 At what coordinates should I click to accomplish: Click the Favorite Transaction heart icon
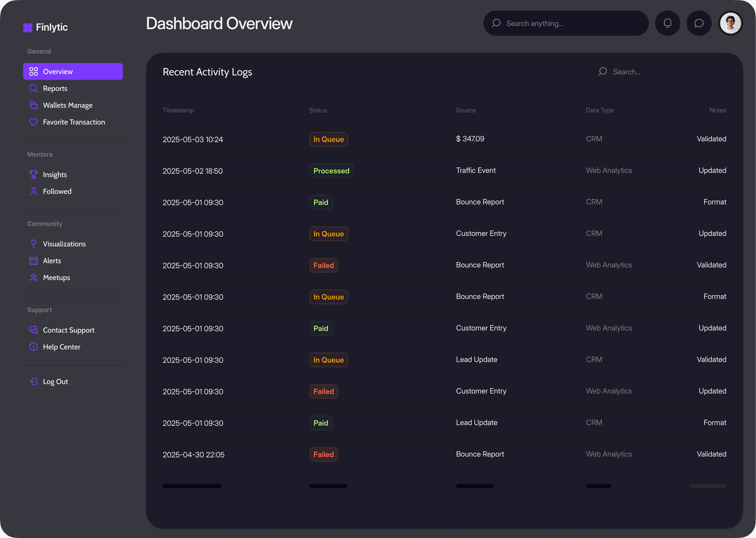[x=33, y=122]
